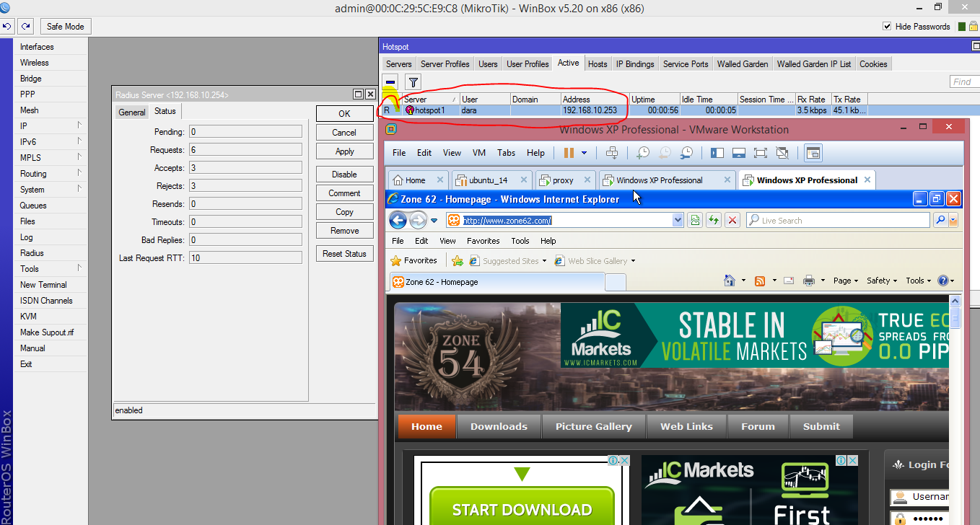Open the IE Page dropdown menu

pyautogui.click(x=846, y=281)
